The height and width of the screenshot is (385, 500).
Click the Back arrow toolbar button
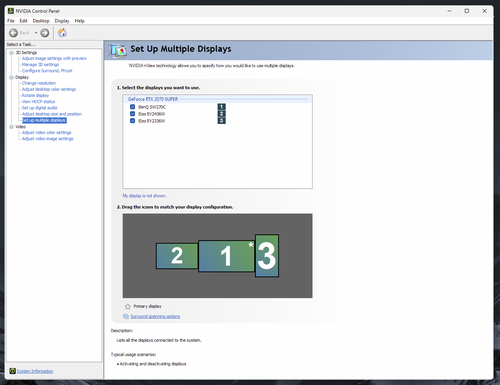[x=14, y=33]
